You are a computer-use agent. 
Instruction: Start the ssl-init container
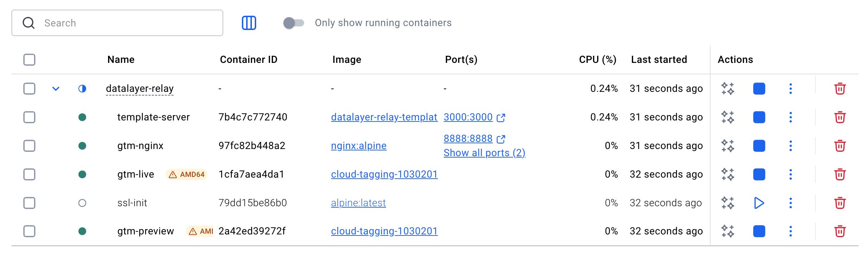(x=759, y=203)
